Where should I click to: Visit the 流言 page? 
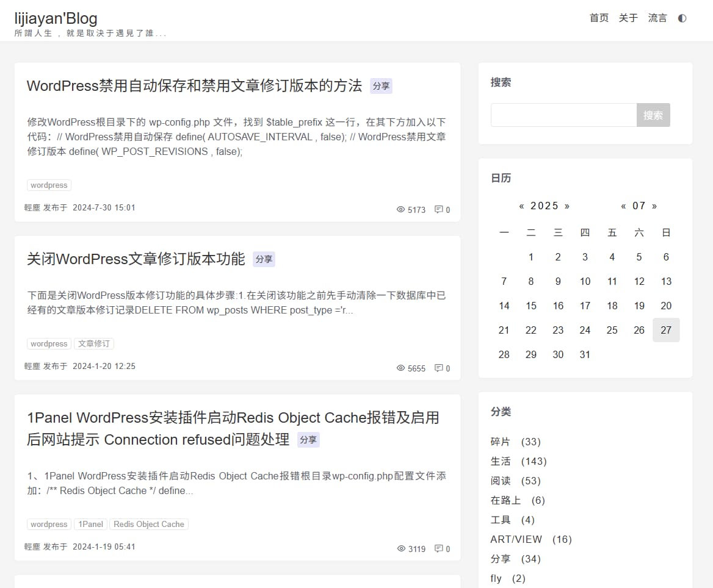[657, 18]
